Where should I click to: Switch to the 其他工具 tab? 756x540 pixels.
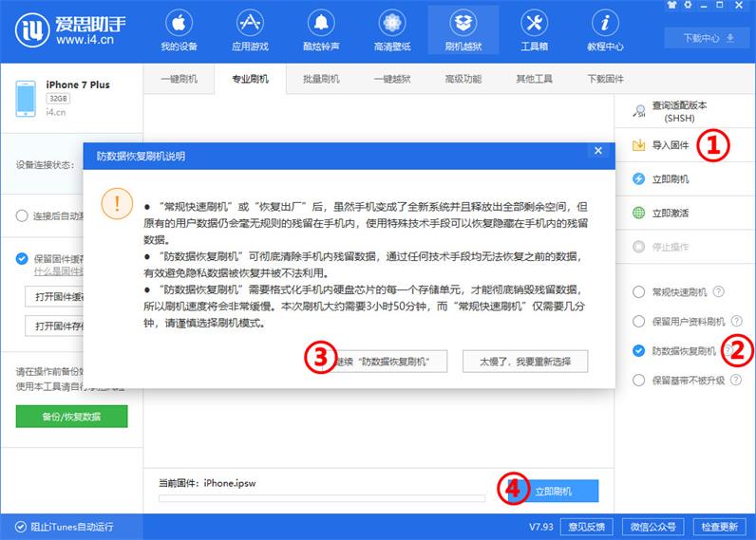534,79
